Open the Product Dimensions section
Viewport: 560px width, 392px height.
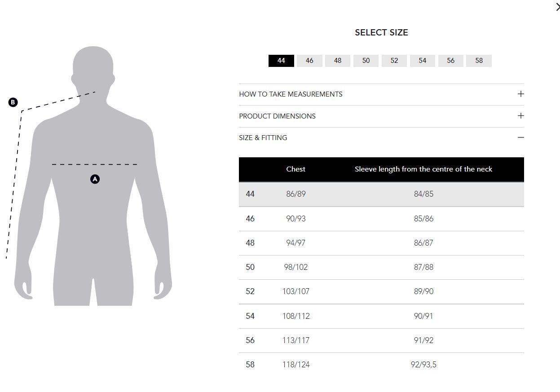[x=277, y=116]
